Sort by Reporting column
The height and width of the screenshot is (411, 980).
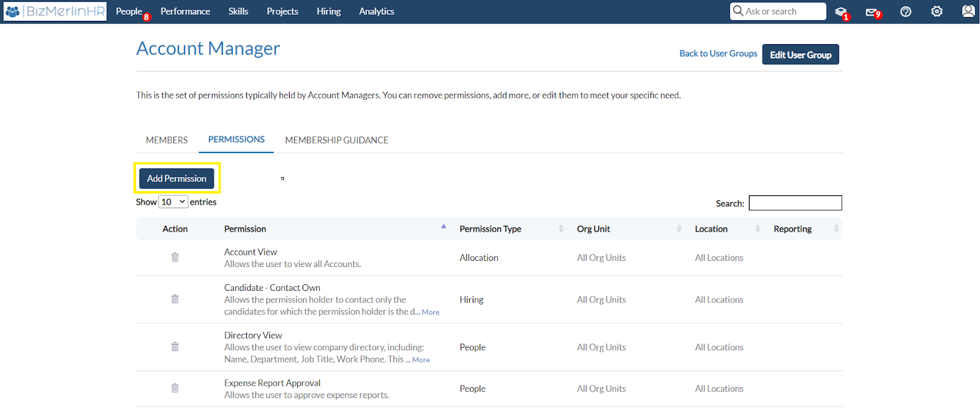837,228
